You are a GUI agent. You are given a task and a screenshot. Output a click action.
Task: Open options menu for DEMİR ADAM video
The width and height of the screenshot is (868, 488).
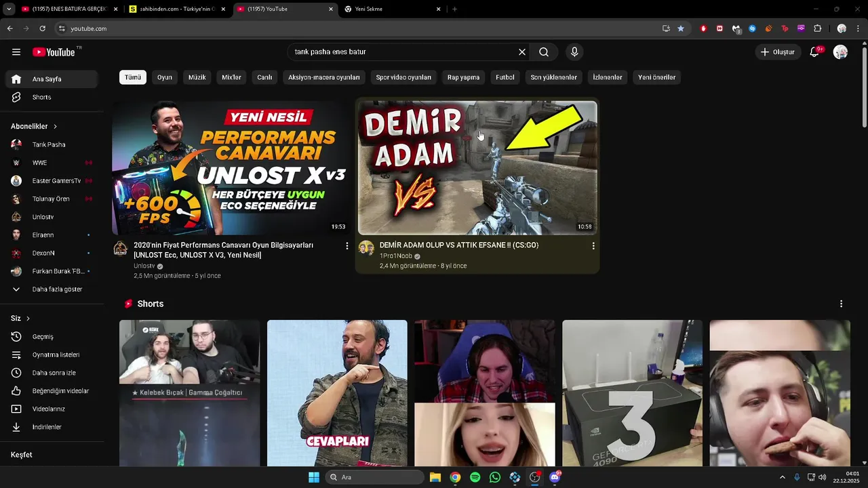[593, 246]
